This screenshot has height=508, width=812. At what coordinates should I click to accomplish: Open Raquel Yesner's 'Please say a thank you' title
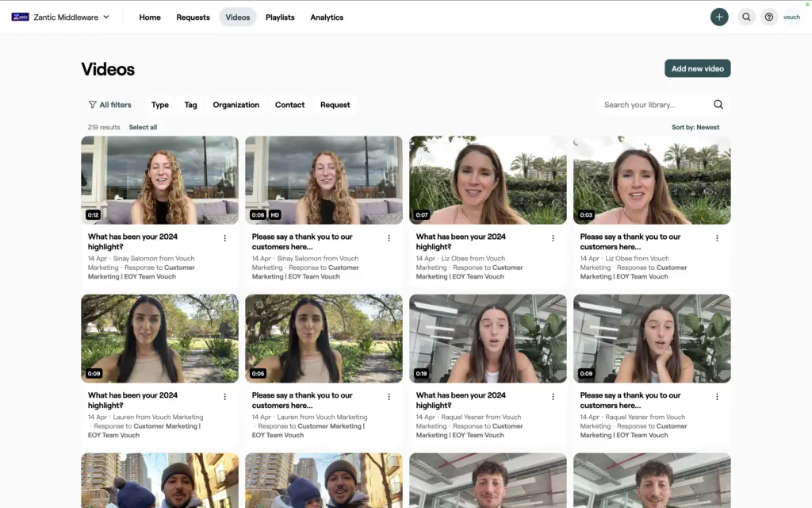(630, 400)
